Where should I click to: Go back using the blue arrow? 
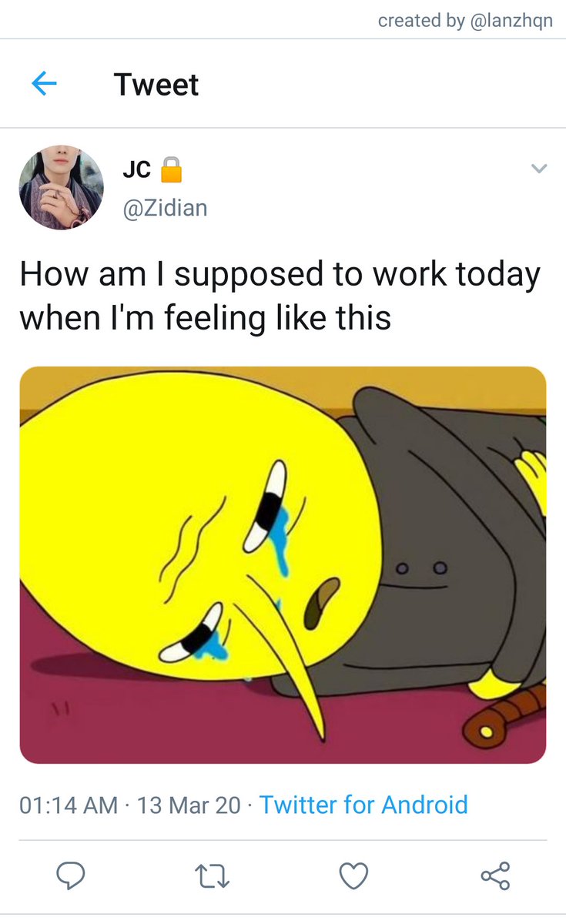pos(44,83)
